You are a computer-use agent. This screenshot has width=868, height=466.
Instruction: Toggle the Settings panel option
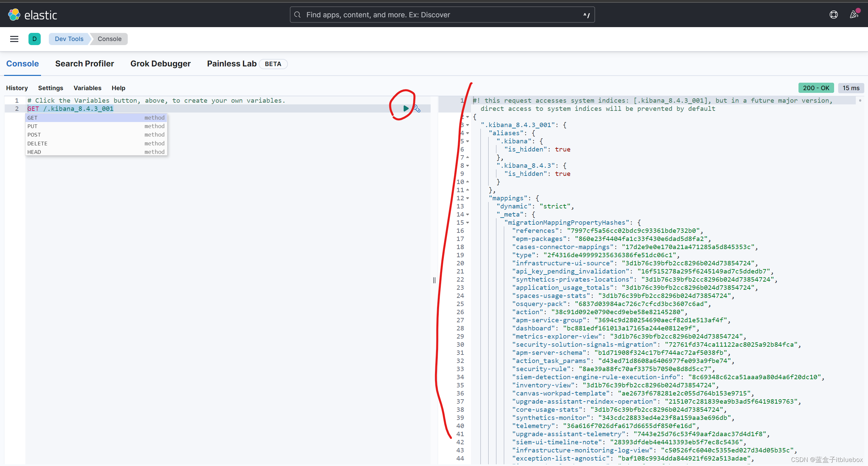51,87
